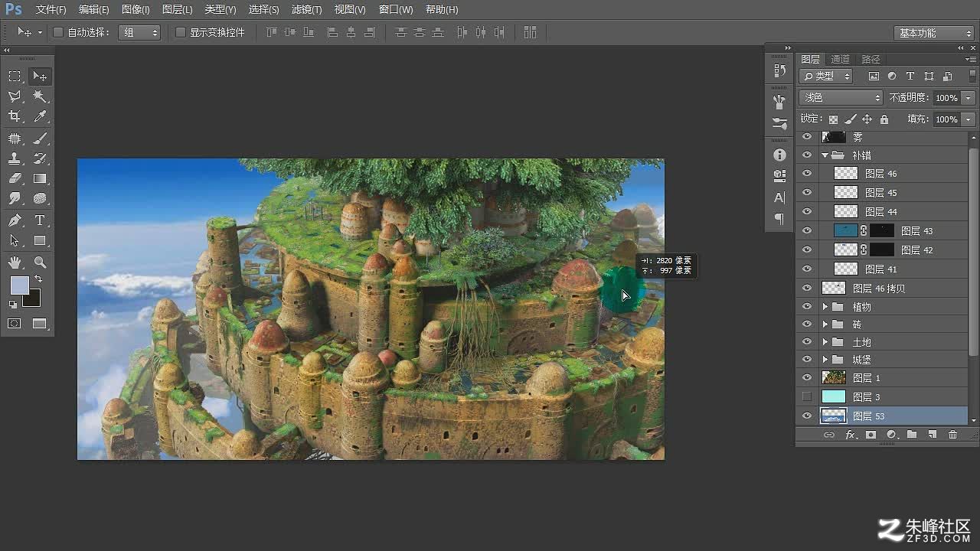980x551 pixels.
Task: Open the History panel icon
Action: [779, 70]
